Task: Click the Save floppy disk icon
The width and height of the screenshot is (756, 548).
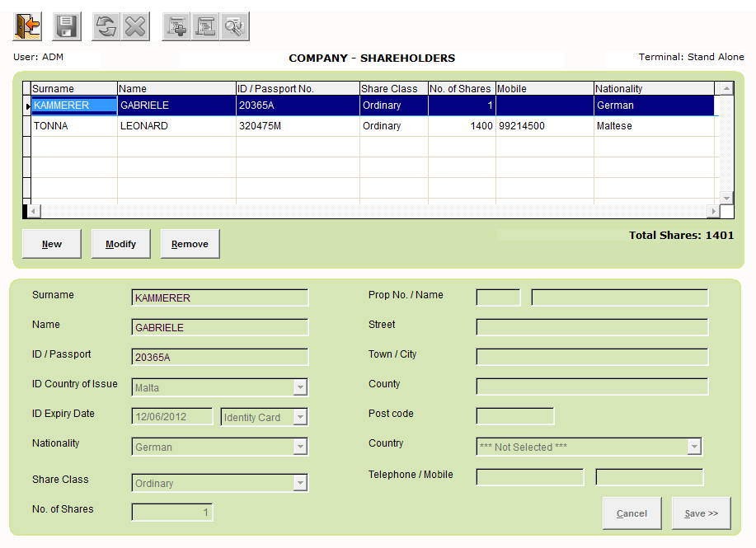Action: coord(66,26)
